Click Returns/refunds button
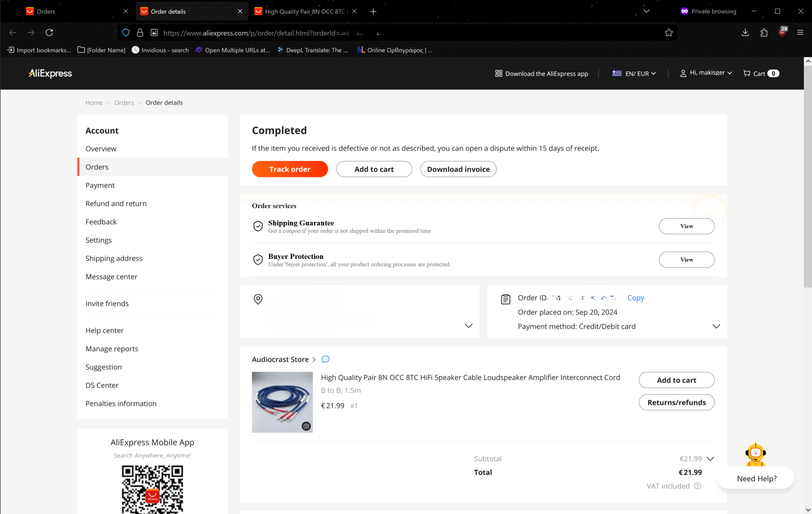This screenshot has width=812, height=514. (676, 402)
